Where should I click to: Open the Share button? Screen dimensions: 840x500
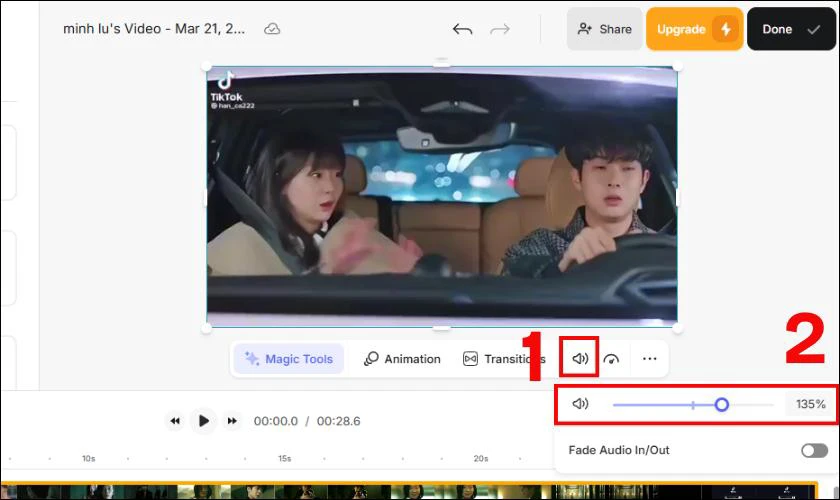coord(604,29)
